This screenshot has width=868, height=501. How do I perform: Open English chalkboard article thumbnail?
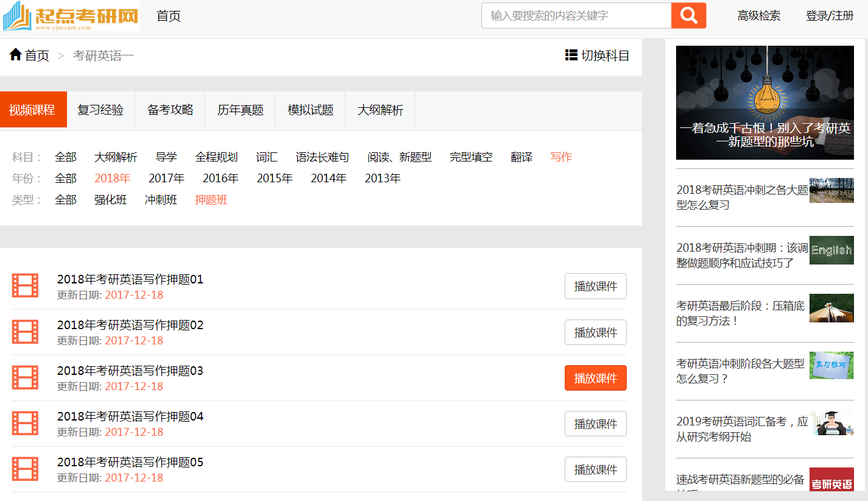click(831, 250)
